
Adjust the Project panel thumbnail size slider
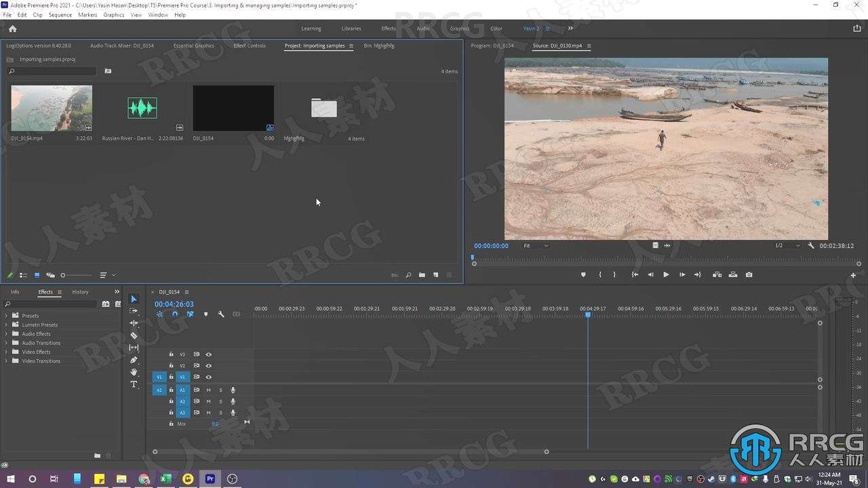click(75, 275)
